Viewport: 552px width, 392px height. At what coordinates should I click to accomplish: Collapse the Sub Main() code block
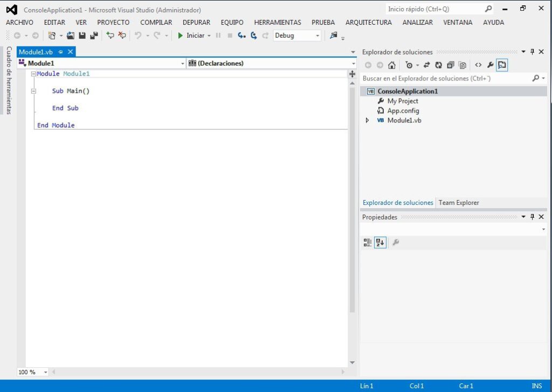click(33, 91)
